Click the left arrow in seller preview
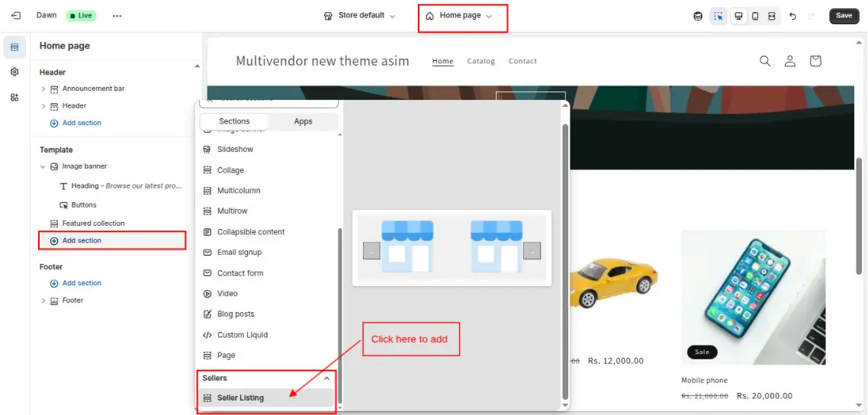Viewport: 868px width, 415px height. click(371, 251)
